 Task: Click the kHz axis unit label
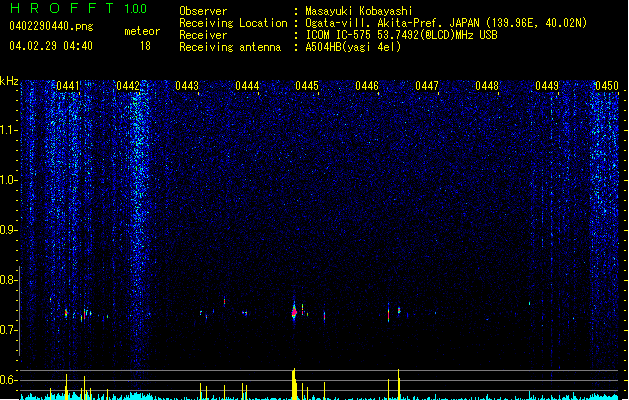(x=9, y=81)
